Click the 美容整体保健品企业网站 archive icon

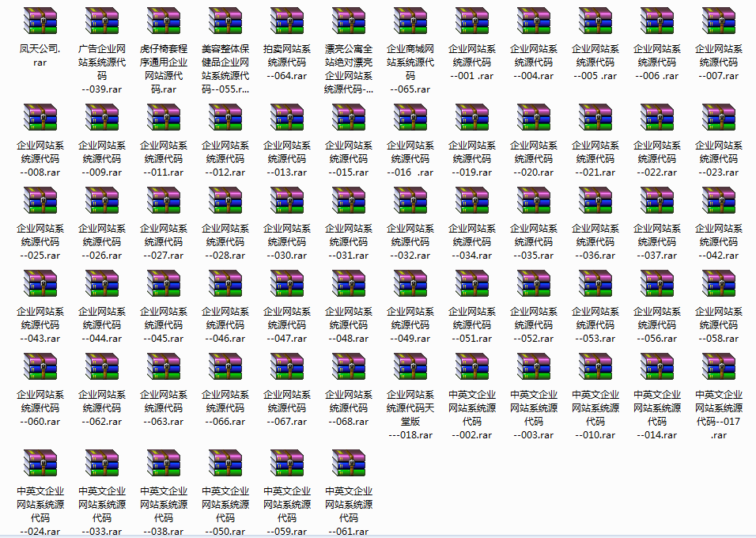(225, 21)
